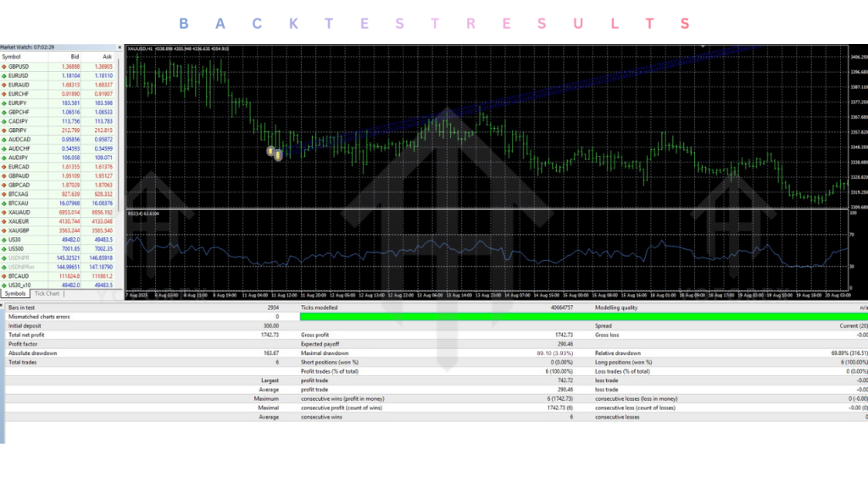Click the arrow icon beside US500
The height and width of the screenshot is (488, 868).
pos(4,248)
